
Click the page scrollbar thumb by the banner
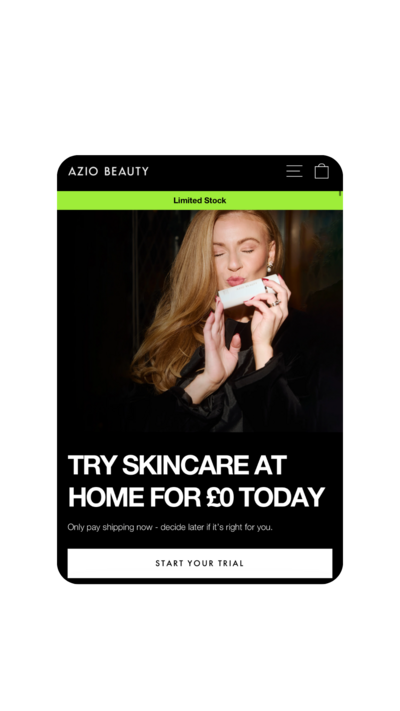340,194
